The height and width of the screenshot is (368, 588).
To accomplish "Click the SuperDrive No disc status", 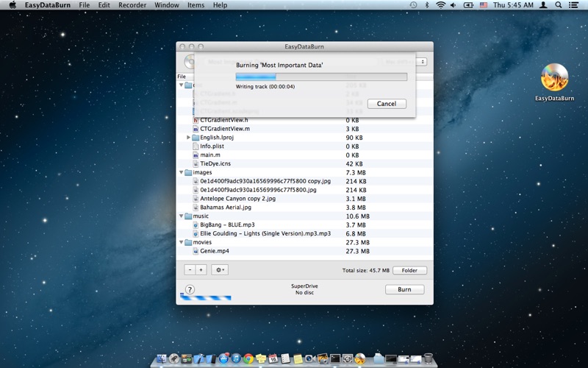I will coord(304,289).
